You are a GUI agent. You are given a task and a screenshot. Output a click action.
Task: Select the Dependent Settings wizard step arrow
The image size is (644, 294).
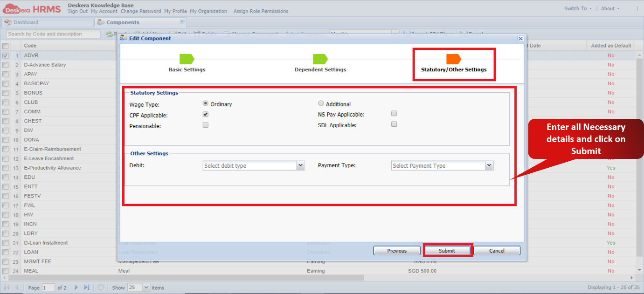tap(320, 59)
